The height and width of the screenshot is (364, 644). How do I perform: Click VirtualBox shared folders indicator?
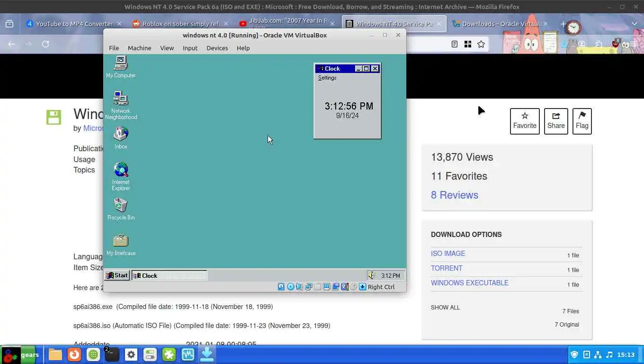click(x=317, y=287)
